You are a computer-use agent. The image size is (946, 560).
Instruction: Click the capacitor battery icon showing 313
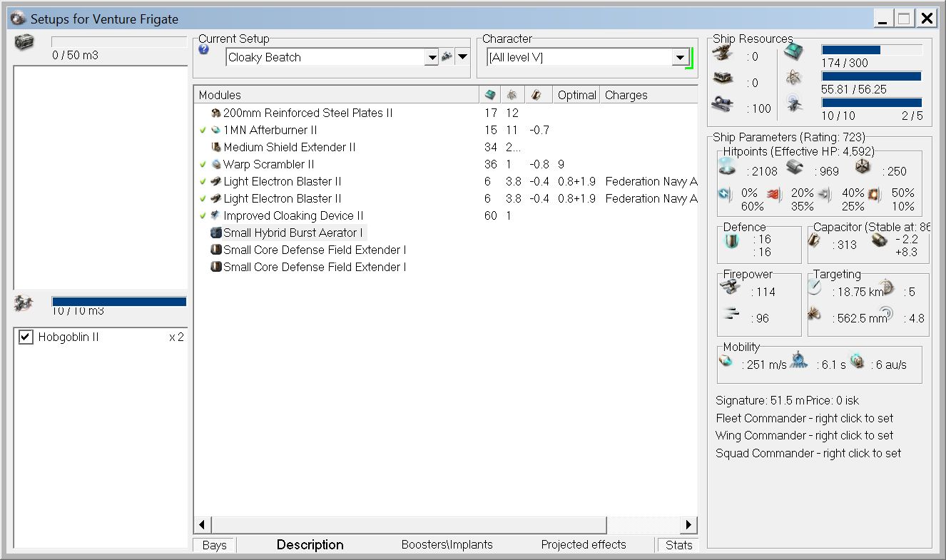815,242
